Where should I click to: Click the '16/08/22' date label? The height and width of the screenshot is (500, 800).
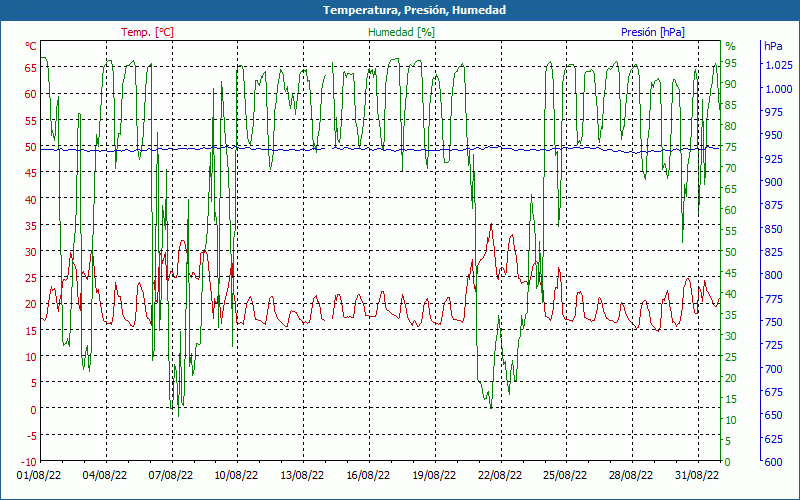point(368,476)
